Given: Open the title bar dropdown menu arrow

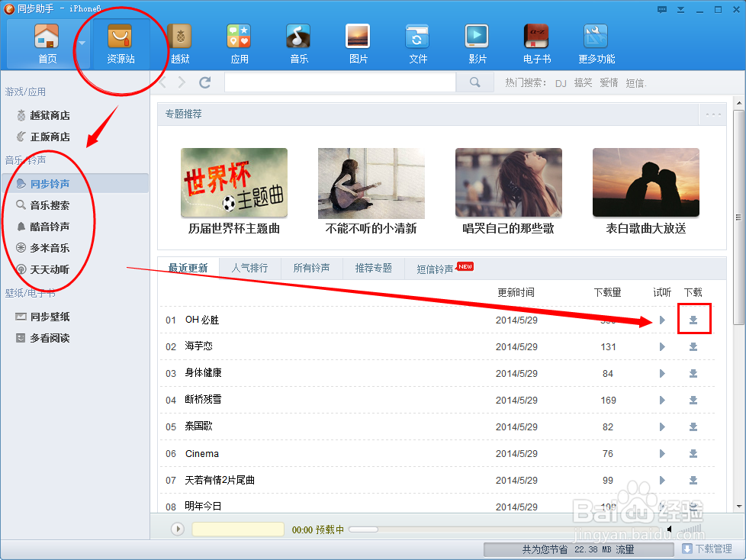Looking at the screenshot, I should pos(680,9).
